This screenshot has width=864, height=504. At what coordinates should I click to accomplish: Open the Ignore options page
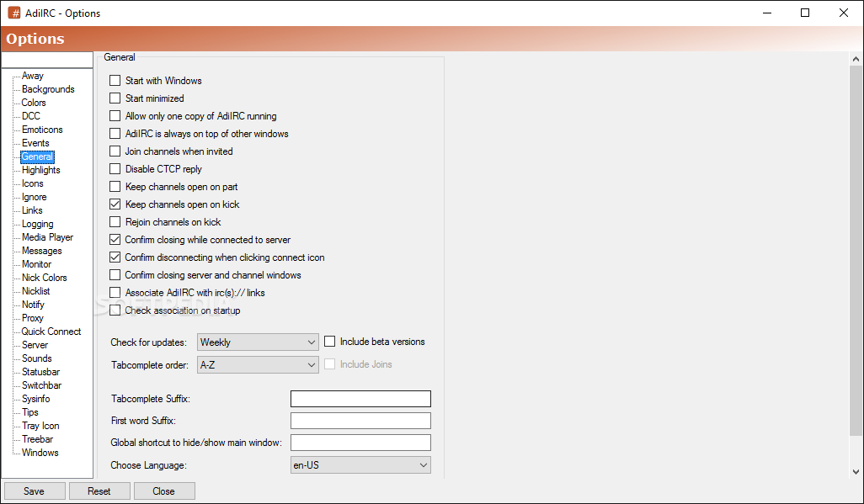tap(35, 197)
